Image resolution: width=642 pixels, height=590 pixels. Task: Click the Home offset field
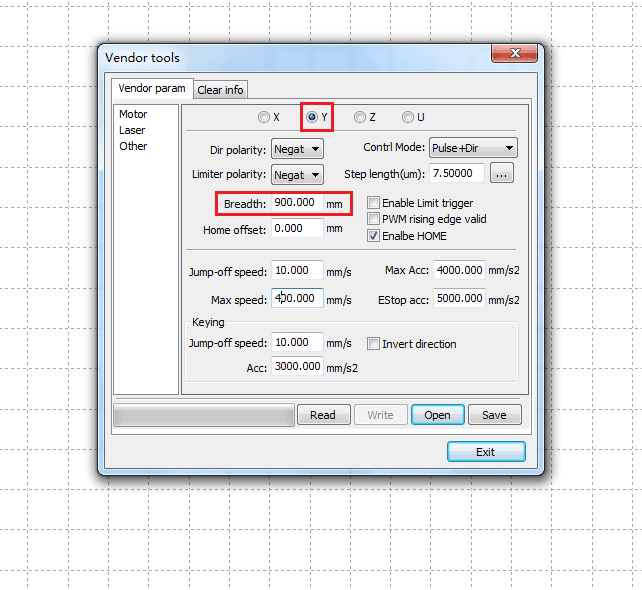[x=297, y=228]
